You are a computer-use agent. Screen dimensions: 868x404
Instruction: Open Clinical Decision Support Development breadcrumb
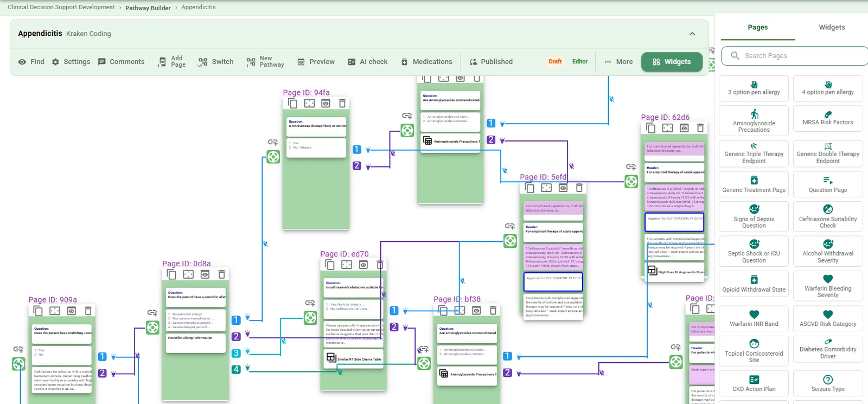61,8
